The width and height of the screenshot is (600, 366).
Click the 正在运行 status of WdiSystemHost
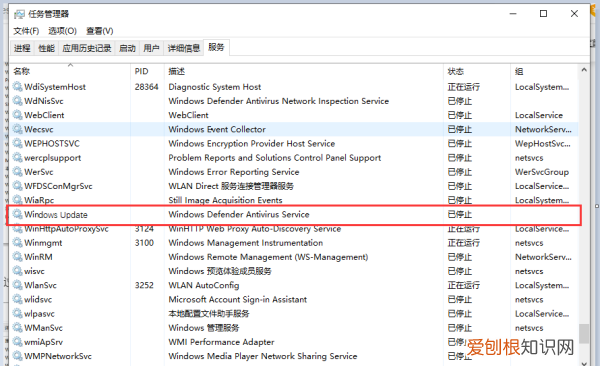point(463,87)
